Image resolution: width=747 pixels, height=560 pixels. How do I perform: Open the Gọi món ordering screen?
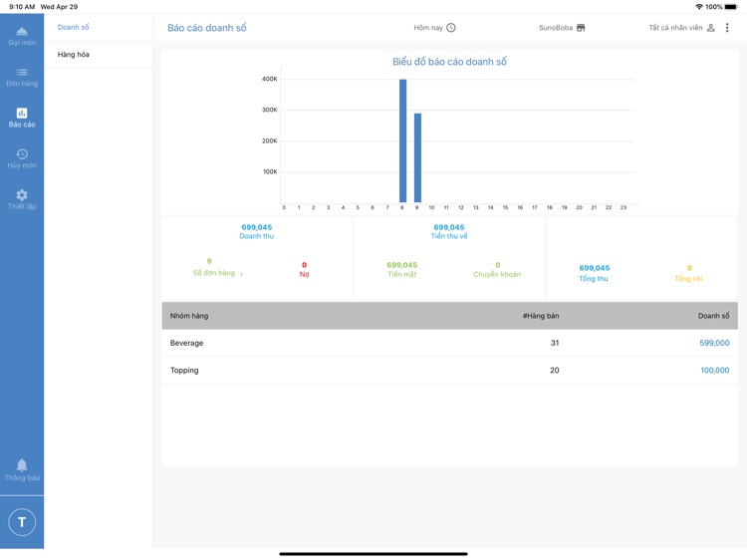[22, 36]
